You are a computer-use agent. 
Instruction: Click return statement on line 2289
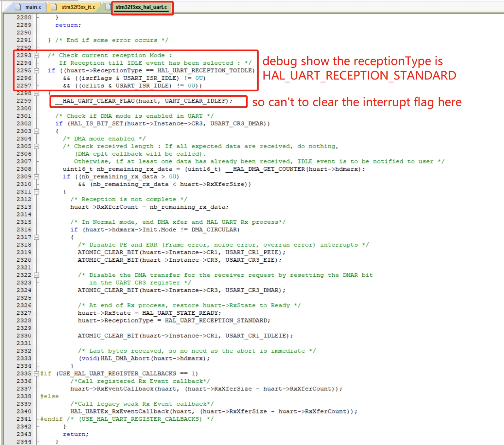(68, 25)
